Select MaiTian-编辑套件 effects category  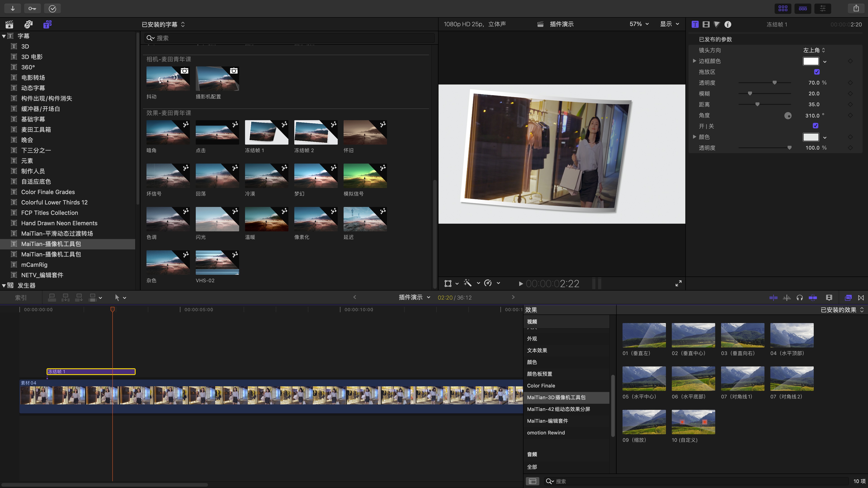click(547, 421)
